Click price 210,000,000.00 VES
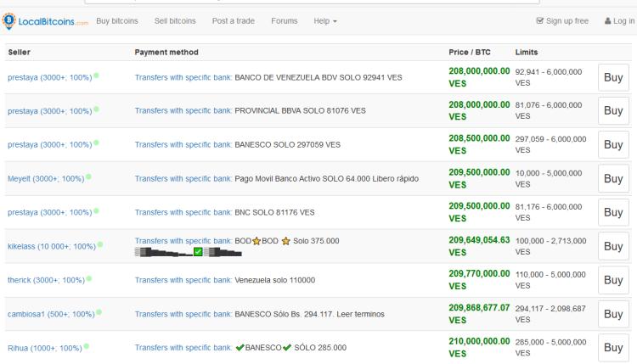 [479, 347]
